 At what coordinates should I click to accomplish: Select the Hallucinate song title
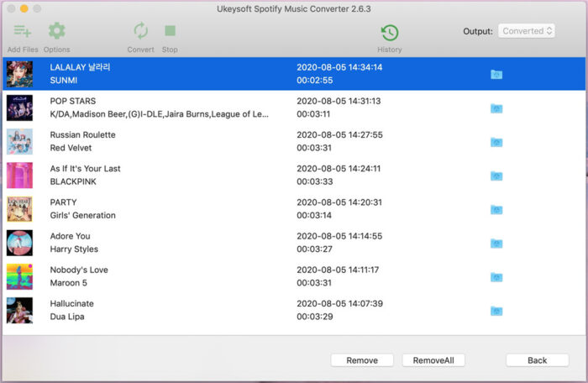click(72, 303)
